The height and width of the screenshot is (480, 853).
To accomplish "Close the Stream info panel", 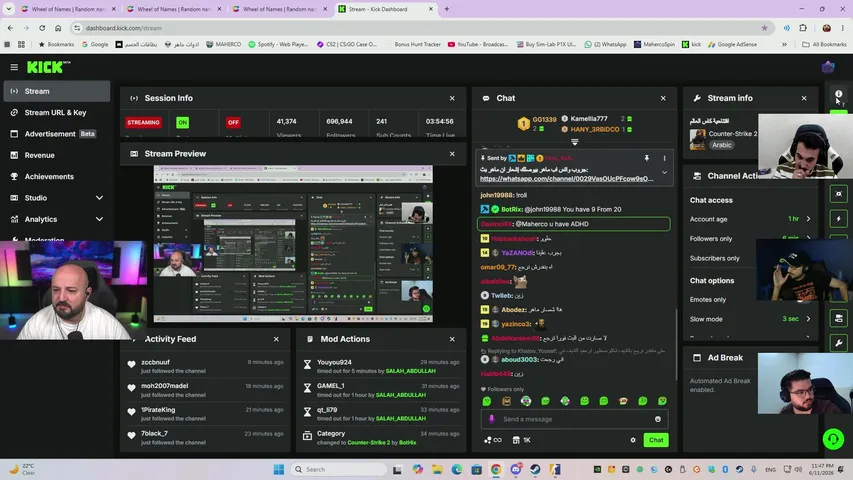I will 804,99.
